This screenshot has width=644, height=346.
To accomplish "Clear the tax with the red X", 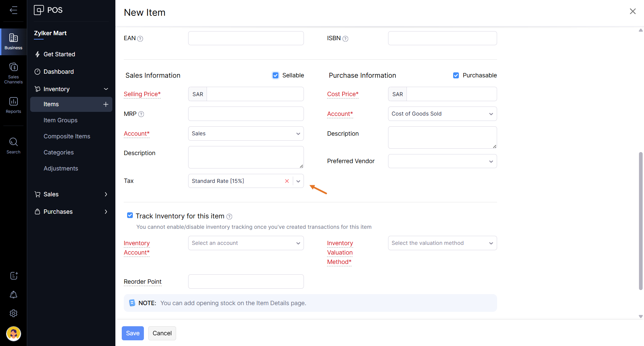I will [x=287, y=181].
